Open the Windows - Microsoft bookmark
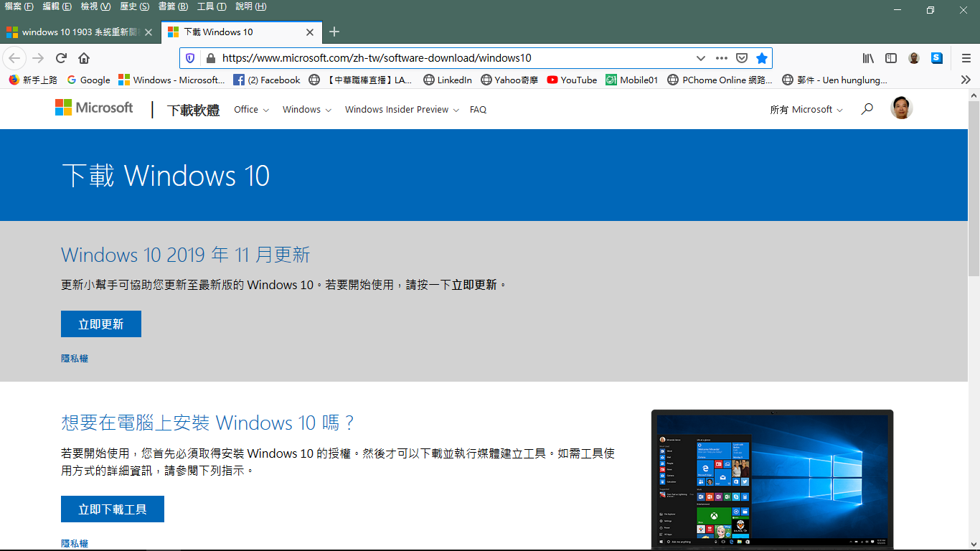 [x=171, y=80]
